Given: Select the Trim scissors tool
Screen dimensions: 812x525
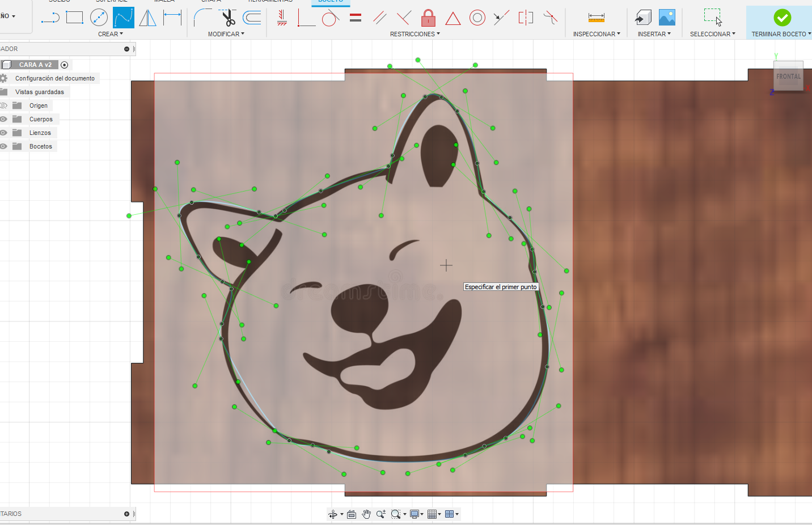Looking at the screenshot, I should tap(228, 18).
